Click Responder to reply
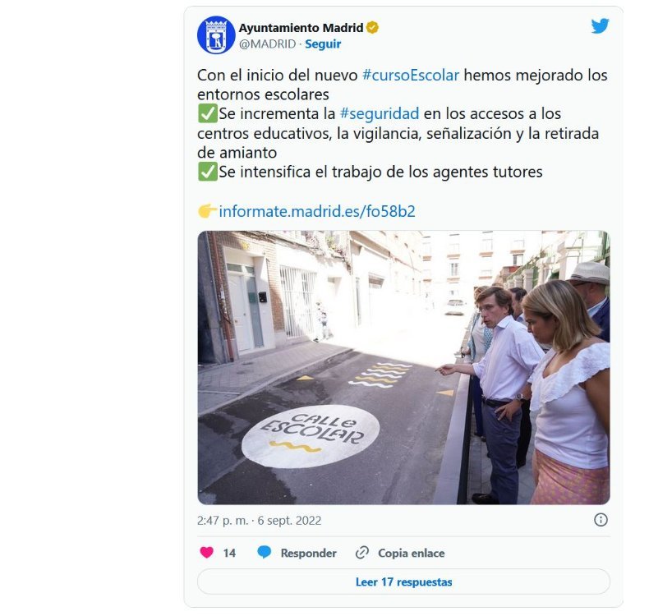The height and width of the screenshot is (616, 672). pyautogui.click(x=309, y=553)
